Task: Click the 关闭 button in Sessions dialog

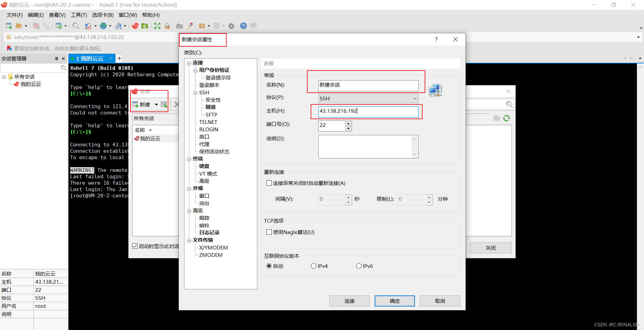Action: [490, 248]
